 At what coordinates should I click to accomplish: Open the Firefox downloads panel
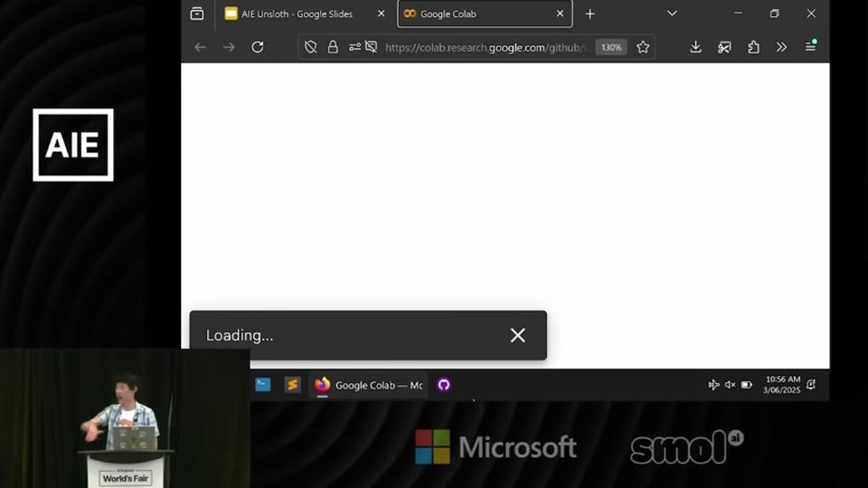pyautogui.click(x=696, y=47)
